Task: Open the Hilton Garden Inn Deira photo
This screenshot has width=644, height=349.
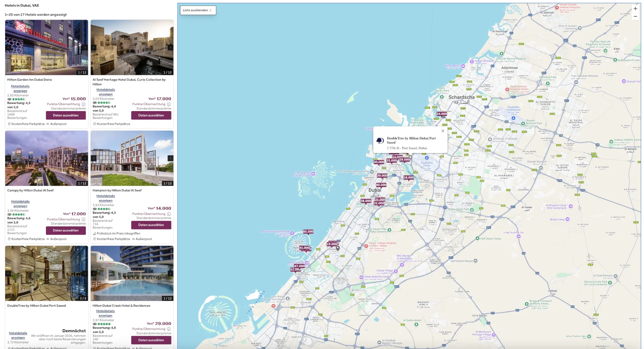Action: tap(47, 47)
